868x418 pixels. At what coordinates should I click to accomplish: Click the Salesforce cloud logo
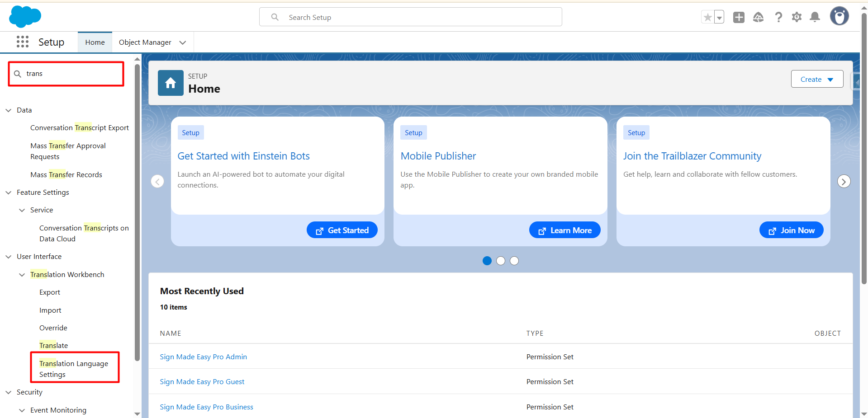click(25, 17)
